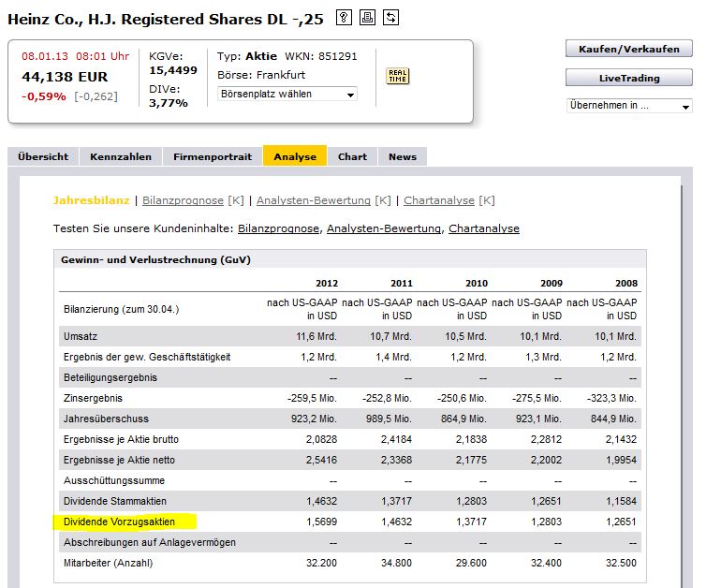Screen dimensions: 706x588
Task: Open the Börsenplatz wählen dropdown
Action: click(287, 94)
